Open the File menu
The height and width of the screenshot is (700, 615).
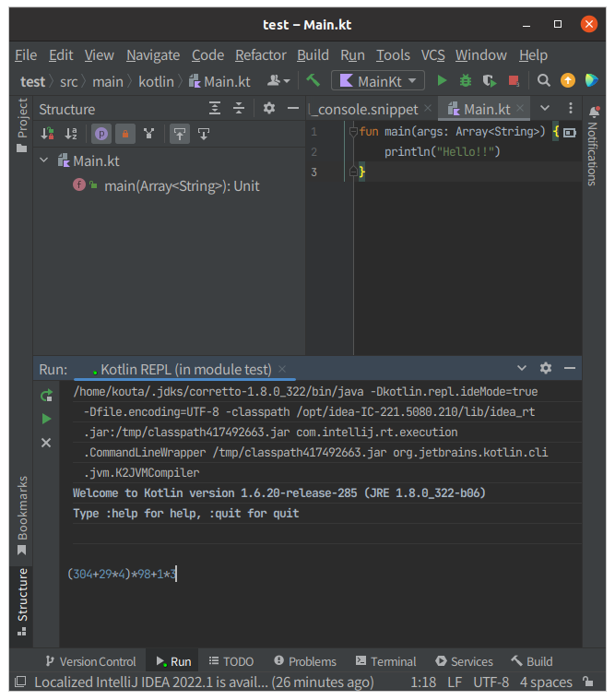tap(26, 55)
